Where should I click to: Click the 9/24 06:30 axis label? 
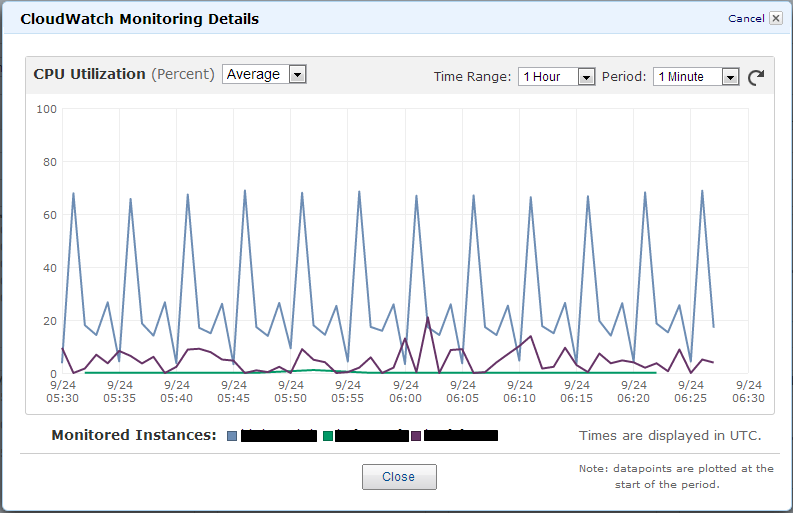(x=748, y=392)
